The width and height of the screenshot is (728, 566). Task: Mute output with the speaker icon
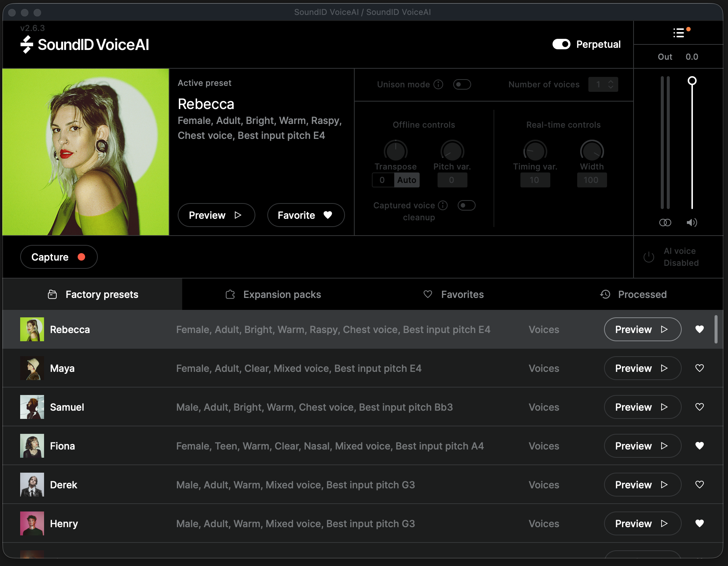point(692,223)
